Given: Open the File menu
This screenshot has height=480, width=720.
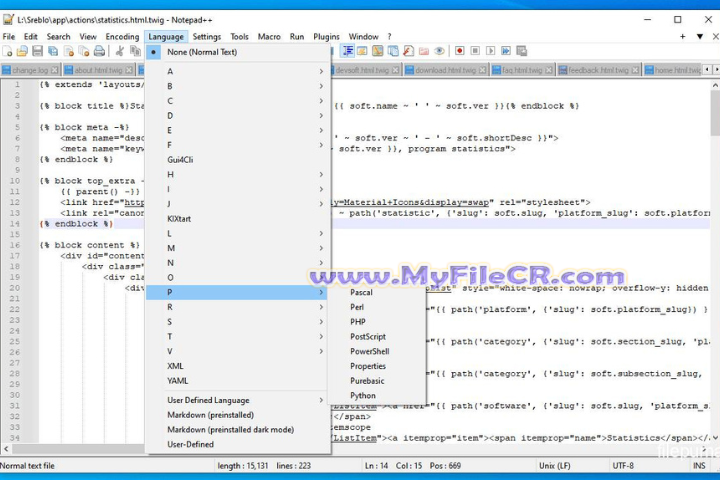Looking at the screenshot, I should pos(9,37).
